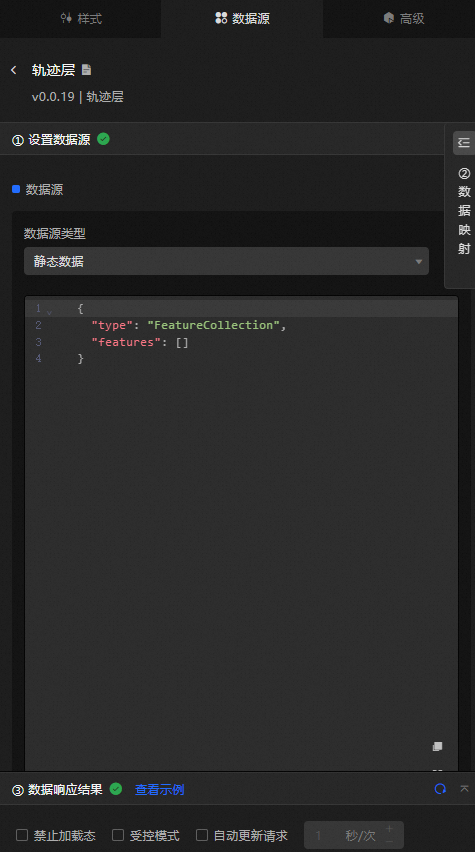The height and width of the screenshot is (852, 475).
Task: Open the 查看示例 link
Action: coord(159,790)
